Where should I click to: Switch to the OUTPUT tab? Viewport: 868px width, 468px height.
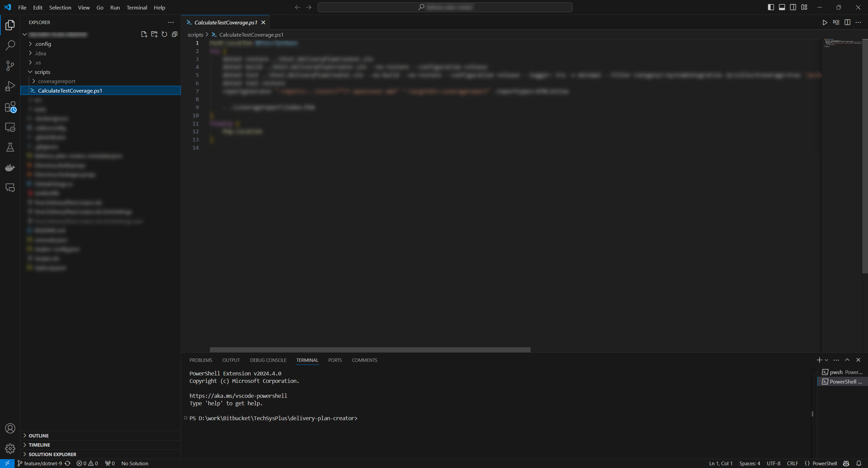click(x=231, y=360)
